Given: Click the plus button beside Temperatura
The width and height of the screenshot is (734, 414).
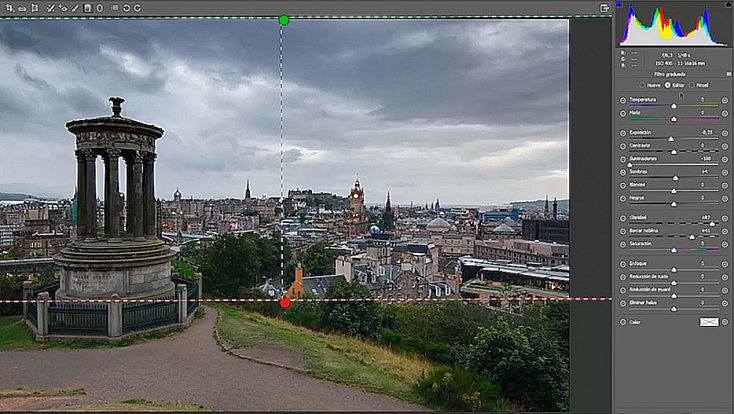Looking at the screenshot, I should pyautogui.click(x=725, y=100).
